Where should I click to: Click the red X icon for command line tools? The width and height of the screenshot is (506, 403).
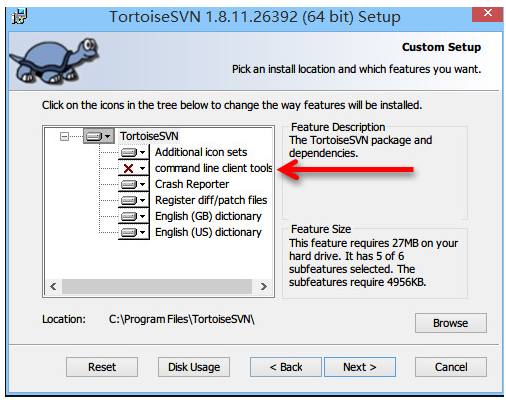128,168
